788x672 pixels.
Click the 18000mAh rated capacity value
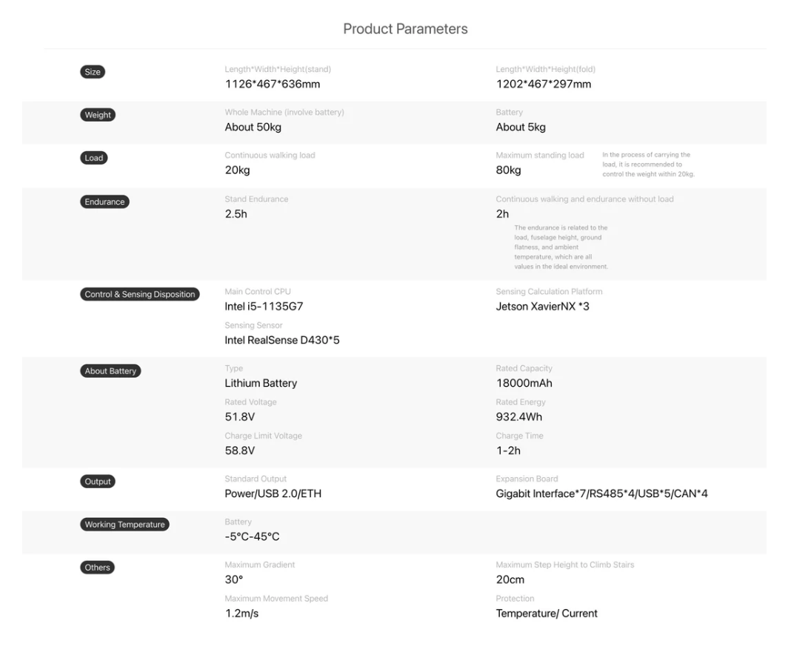(x=524, y=383)
